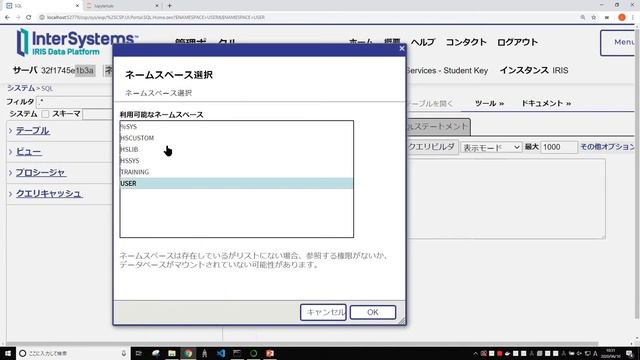Open the browser zoom magnifier icon
Screen dimensions: 640x360
[582, 18]
